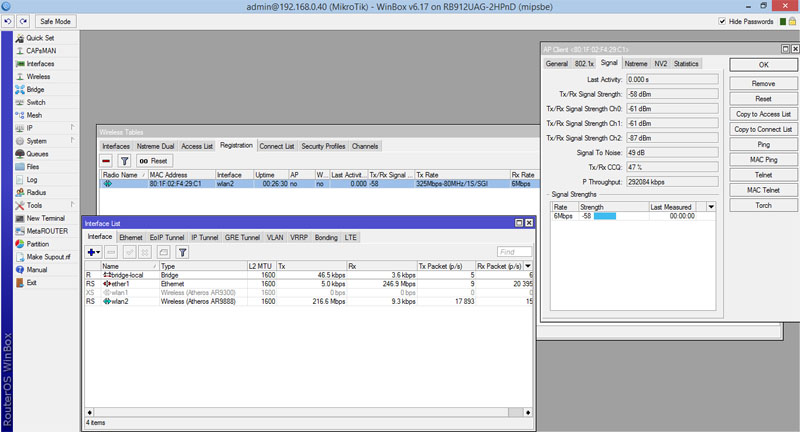Click Copy to Connect List button

point(763,130)
